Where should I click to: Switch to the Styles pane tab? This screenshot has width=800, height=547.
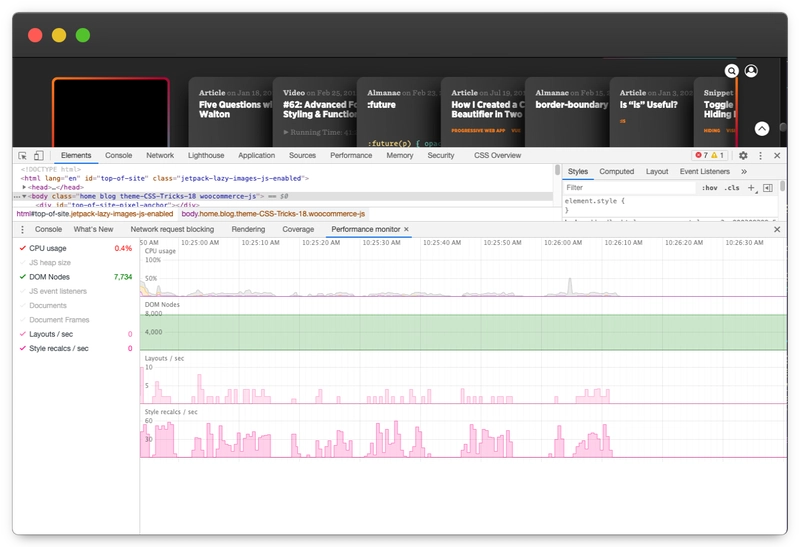pos(578,171)
